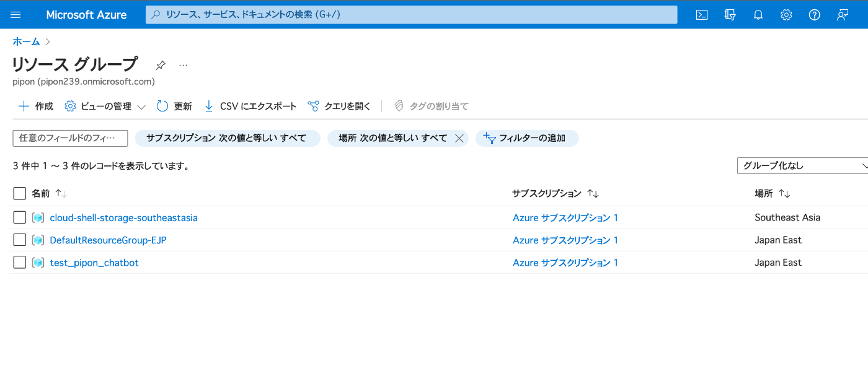Click the Microsoft Azure logo text

pos(86,15)
